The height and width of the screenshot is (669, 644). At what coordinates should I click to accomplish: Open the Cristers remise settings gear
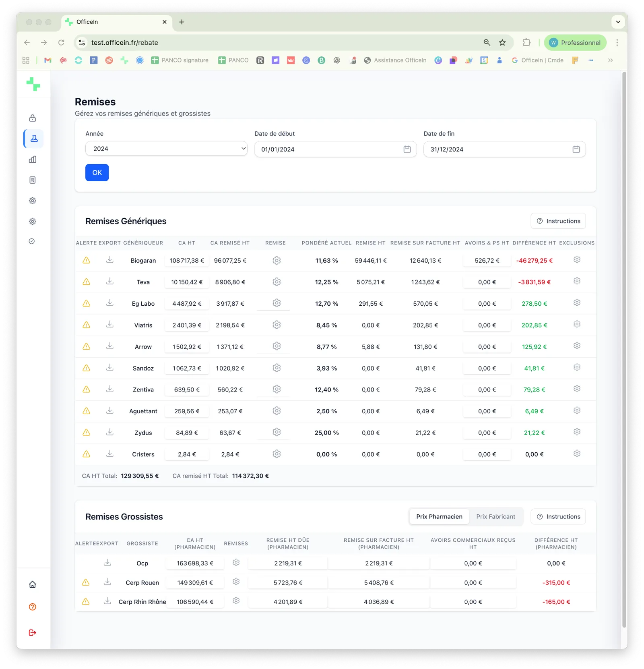point(277,454)
